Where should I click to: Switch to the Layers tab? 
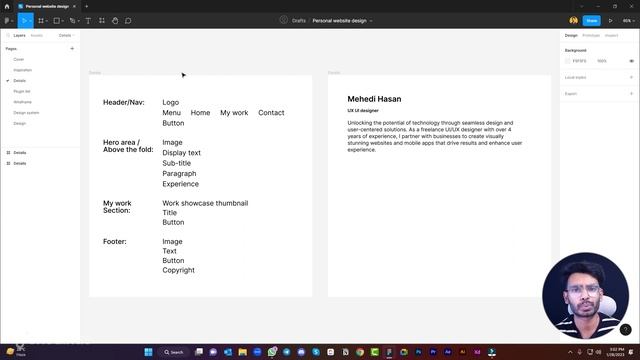click(x=19, y=36)
